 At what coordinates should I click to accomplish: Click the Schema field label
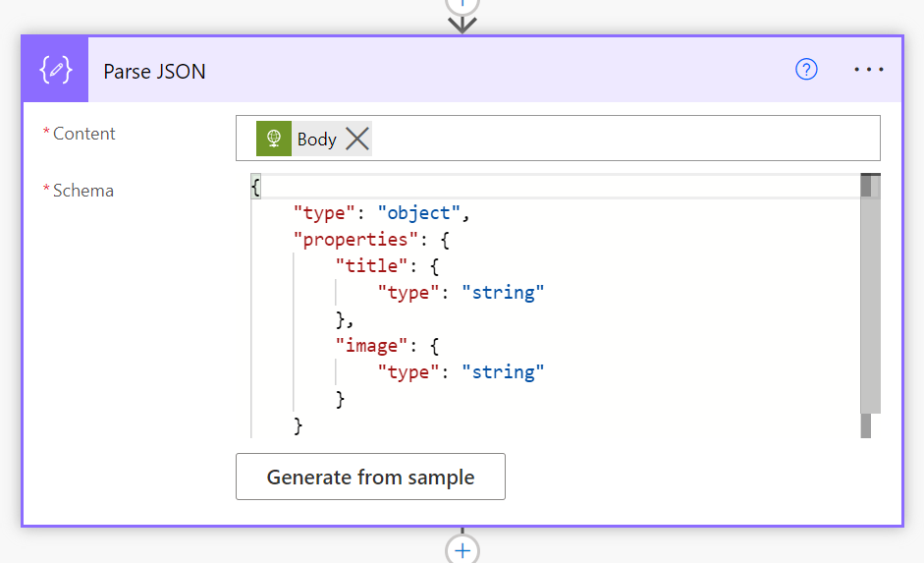(82, 191)
